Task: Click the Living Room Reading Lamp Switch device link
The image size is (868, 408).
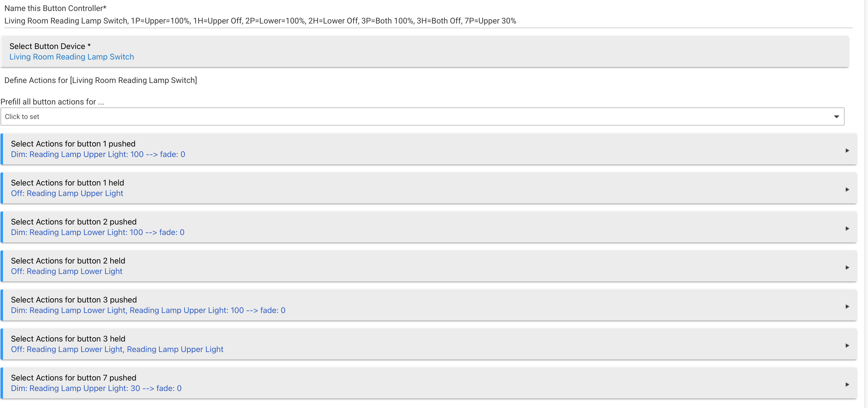Action: click(71, 57)
